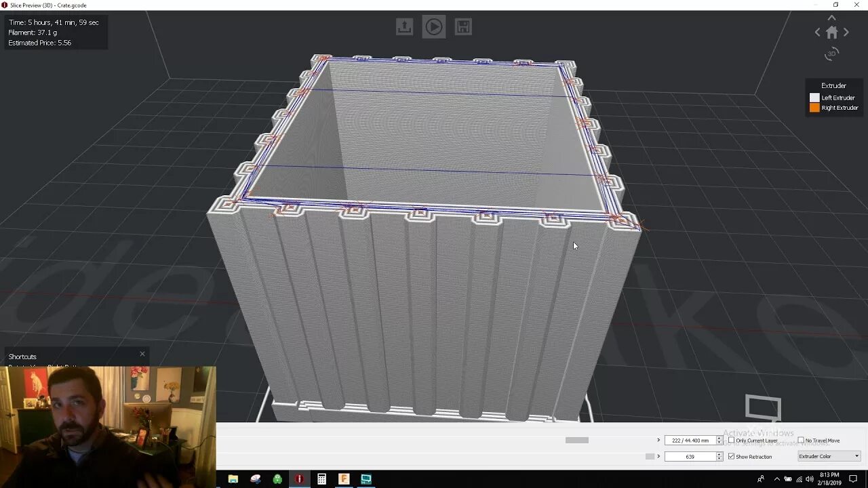Close the Shortcuts panel
868x488 pixels.
coord(142,354)
